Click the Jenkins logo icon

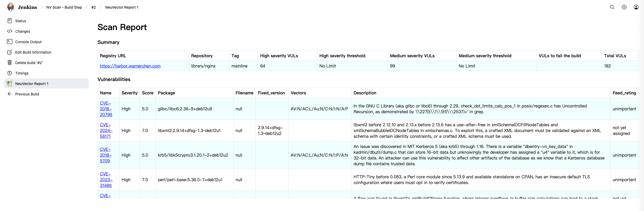pyautogui.click(x=11, y=7)
